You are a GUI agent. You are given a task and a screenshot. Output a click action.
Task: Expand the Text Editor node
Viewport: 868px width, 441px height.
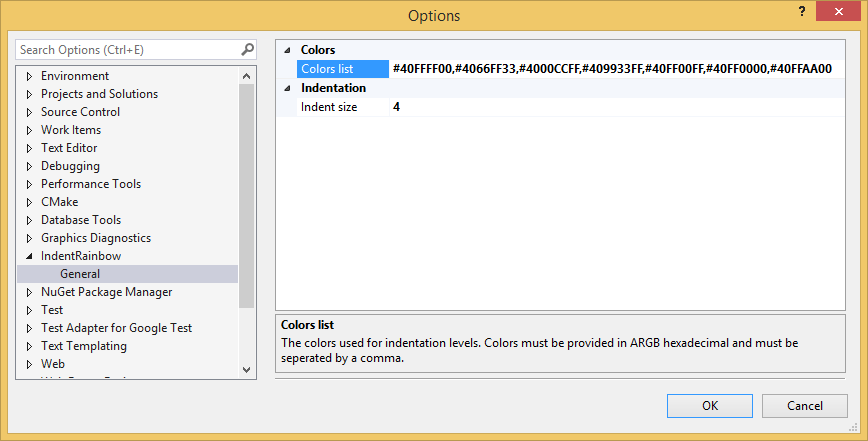[29, 148]
